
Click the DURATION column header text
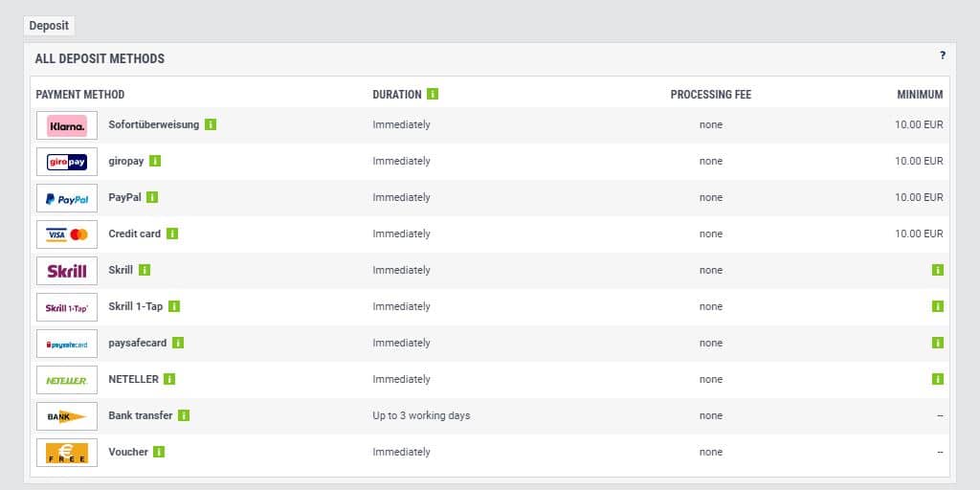pyautogui.click(x=397, y=95)
